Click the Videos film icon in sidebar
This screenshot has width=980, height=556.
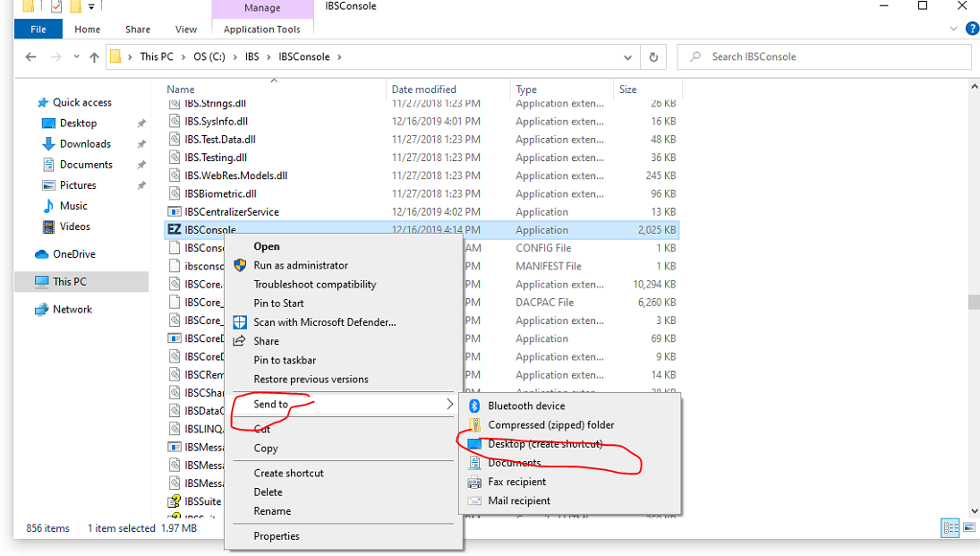click(x=48, y=227)
